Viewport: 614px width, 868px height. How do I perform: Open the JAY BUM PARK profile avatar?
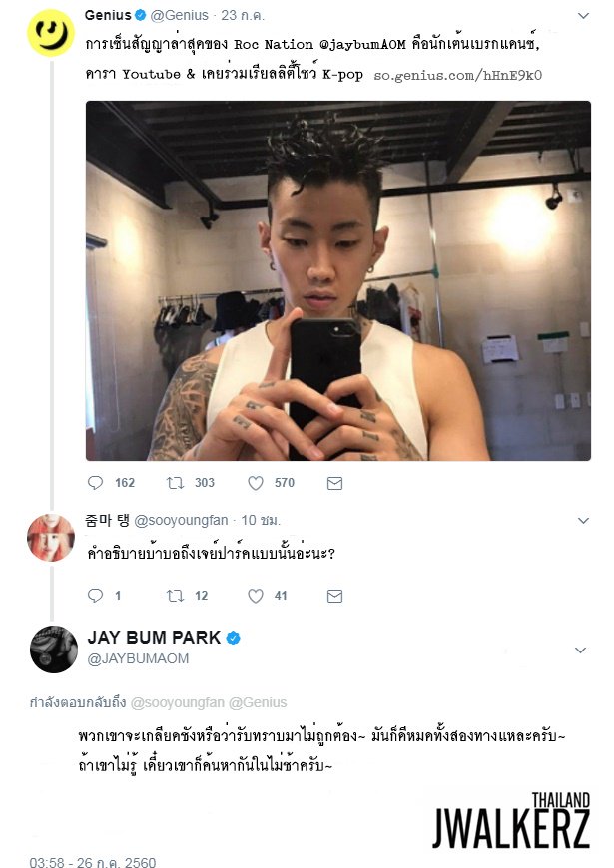53,650
